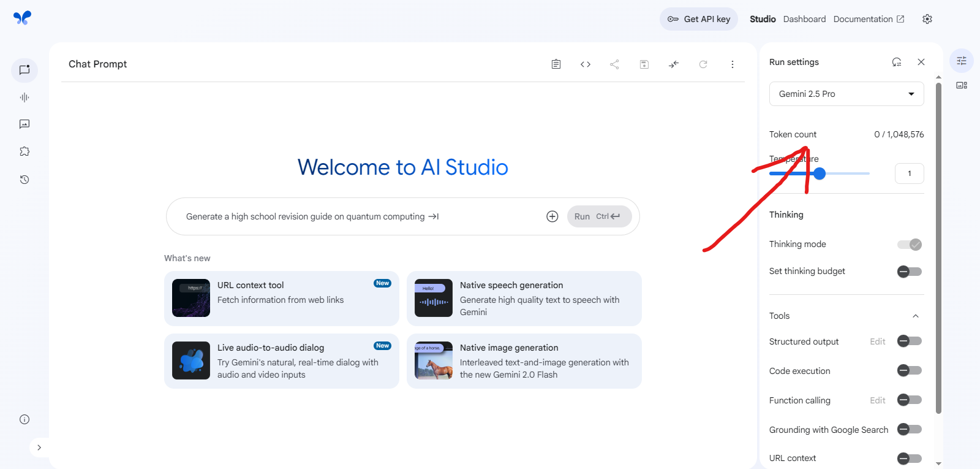The width and height of the screenshot is (980, 469).
Task: Switch to the Dashboard tab
Action: [x=804, y=19]
